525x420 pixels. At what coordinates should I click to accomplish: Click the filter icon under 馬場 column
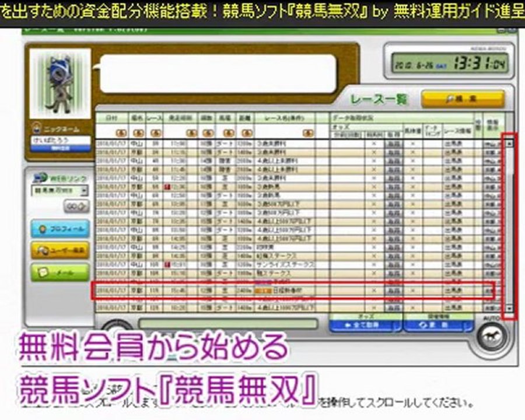coord(229,134)
